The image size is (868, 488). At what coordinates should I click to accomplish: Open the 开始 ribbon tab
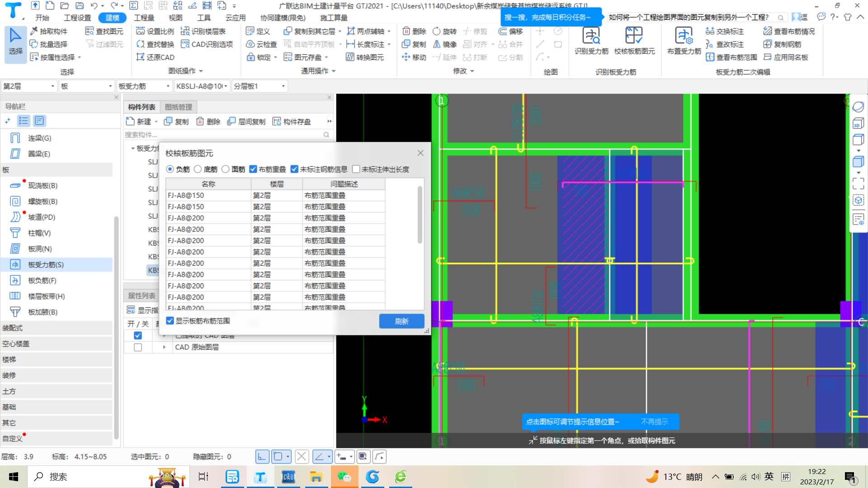tap(42, 18)
